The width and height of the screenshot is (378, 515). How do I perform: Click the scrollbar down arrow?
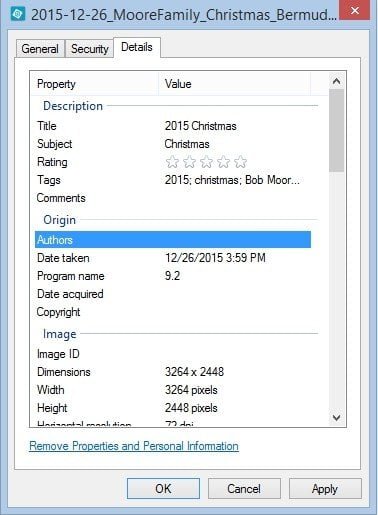tap(337, 417)
